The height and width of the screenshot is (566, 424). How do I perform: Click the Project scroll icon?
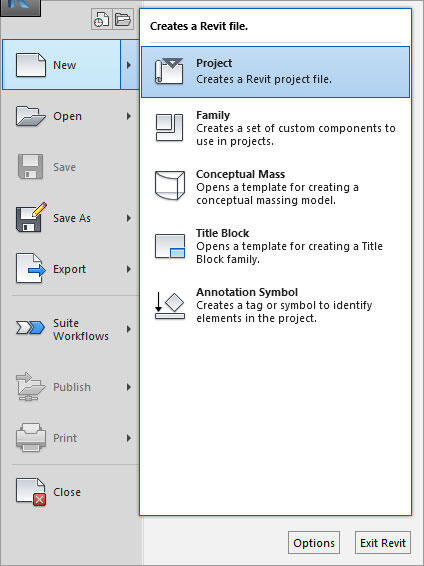click(169, 71)
